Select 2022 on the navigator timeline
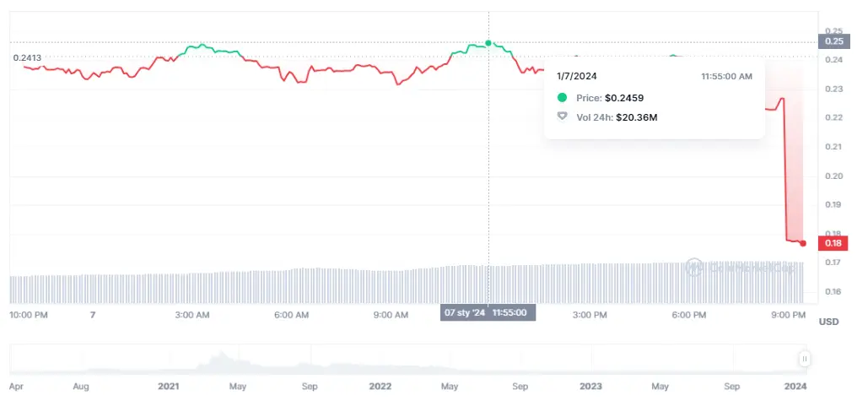 click(x=380, y=386)
